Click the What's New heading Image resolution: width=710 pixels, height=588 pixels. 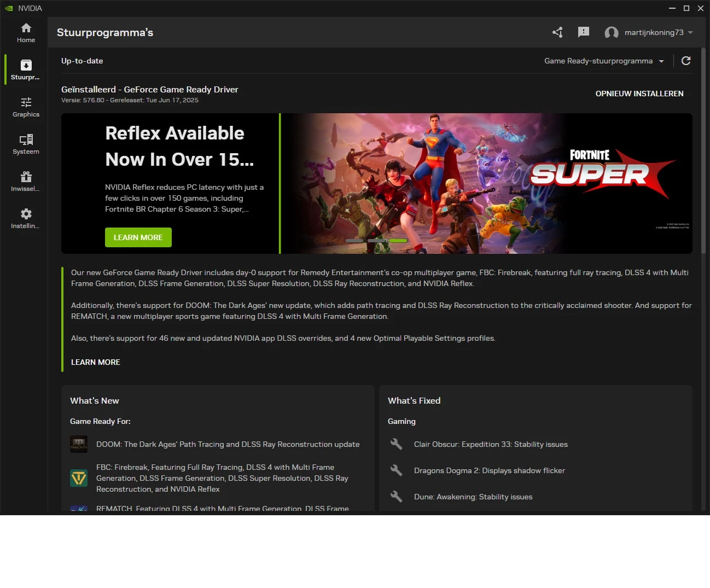95,400
